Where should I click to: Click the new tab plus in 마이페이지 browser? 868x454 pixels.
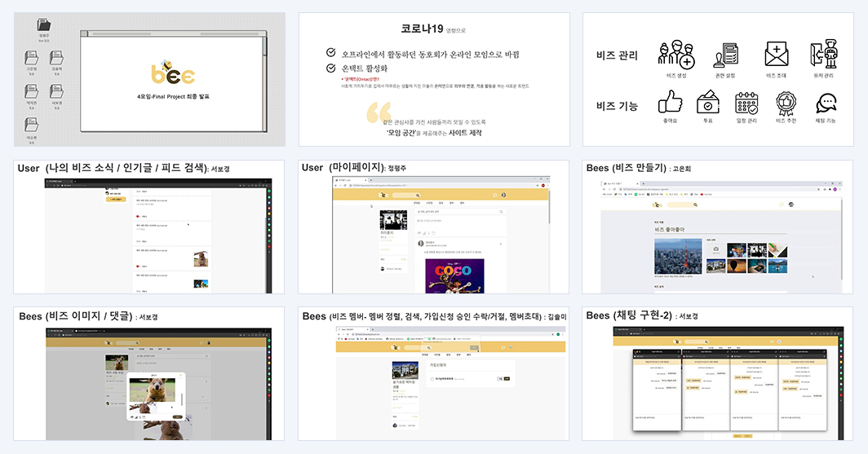tap(371, 179)
